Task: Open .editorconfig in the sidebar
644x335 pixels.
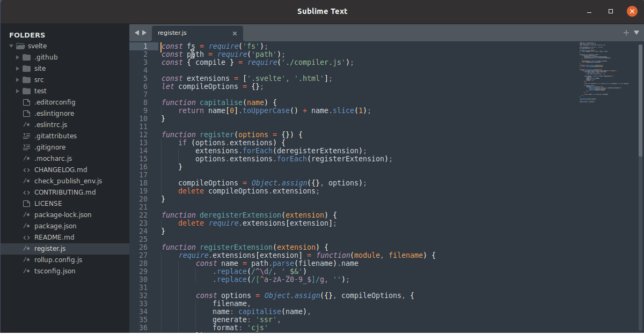Action: (x=55, y=102)
